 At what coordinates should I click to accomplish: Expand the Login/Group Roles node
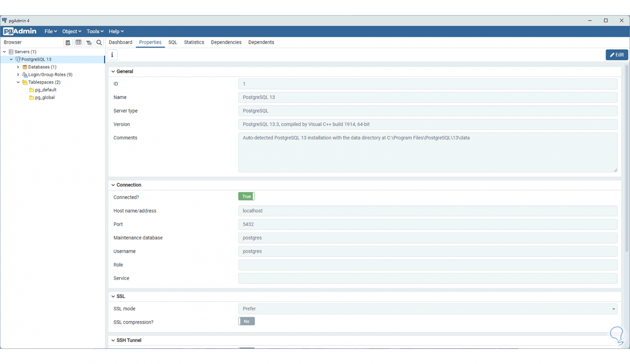18,74
